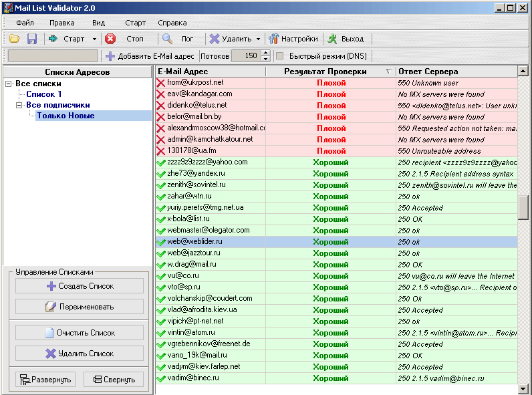This screenshot has width=532, height=395.
Task: Click the Выход exit button
Action: (x=346, y=39)
